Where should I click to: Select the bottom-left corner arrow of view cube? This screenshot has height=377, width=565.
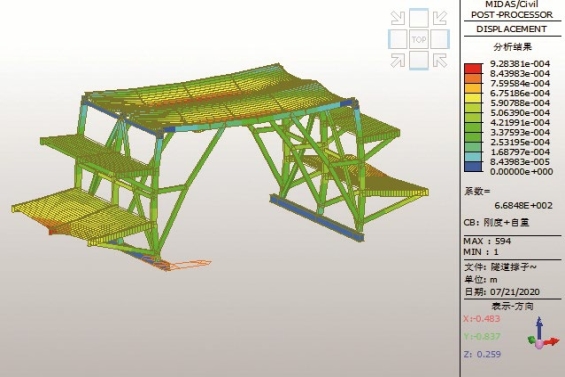pos(398,60)
